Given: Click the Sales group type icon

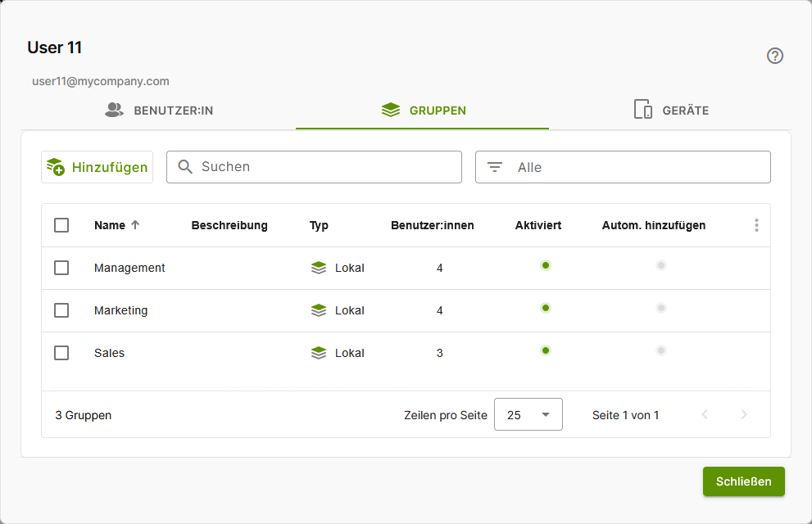Looking at the screenshot, I should [319, 352].
